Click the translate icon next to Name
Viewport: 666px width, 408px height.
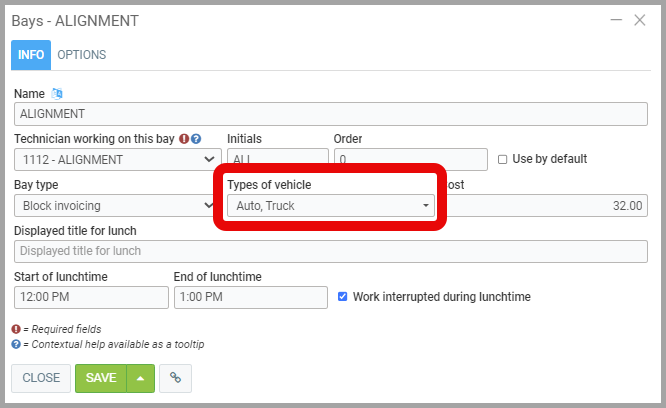point(57,94)
